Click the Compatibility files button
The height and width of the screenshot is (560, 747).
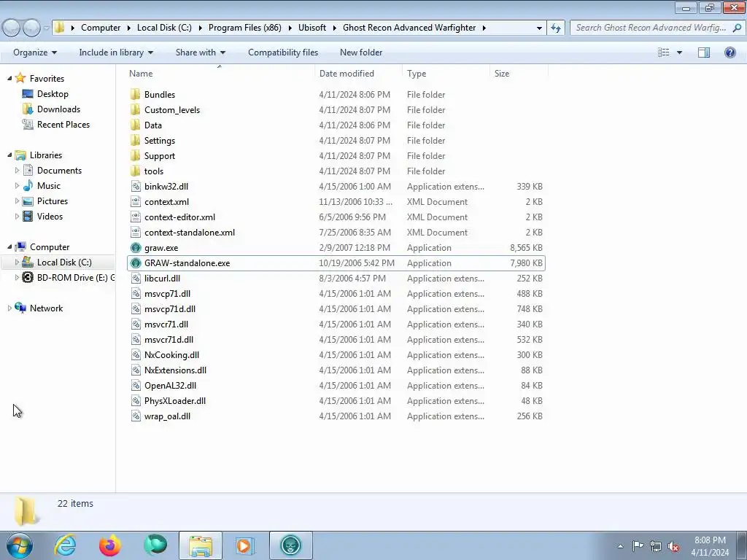[283, 52]
